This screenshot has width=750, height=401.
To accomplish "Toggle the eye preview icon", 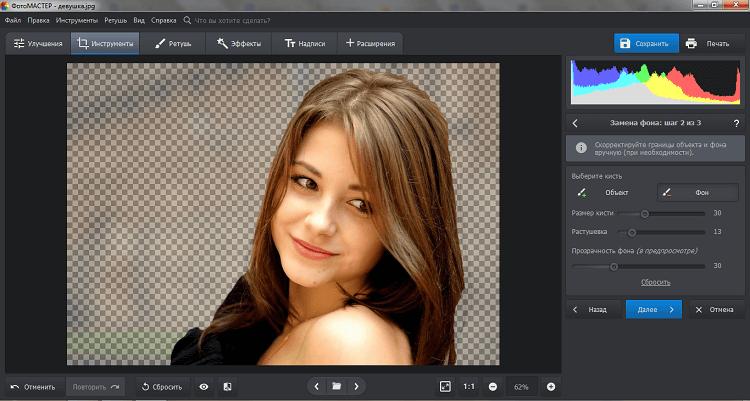I will click(x=204, y=386).
